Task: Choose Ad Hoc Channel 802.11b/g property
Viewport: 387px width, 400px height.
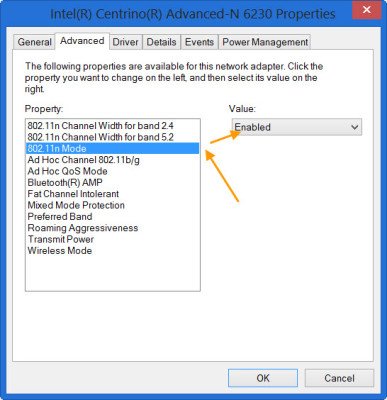Action: coord(113,160)
